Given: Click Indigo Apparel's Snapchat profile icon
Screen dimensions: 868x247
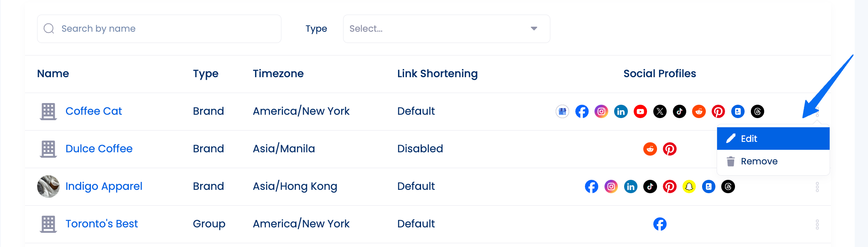Looking at the screenshot, I should (x=689, y=187).
